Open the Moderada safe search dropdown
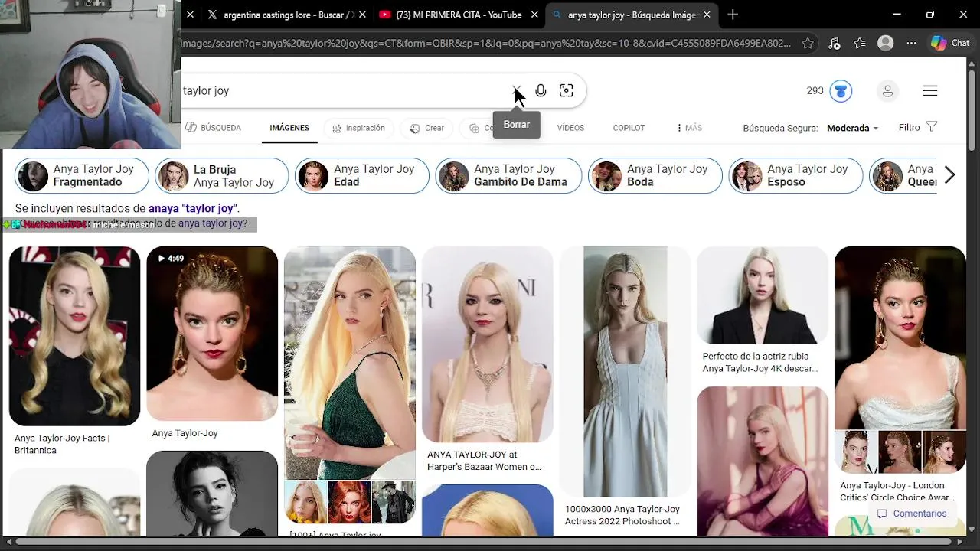Screen dimensions: 980x551 pos(852,128)
